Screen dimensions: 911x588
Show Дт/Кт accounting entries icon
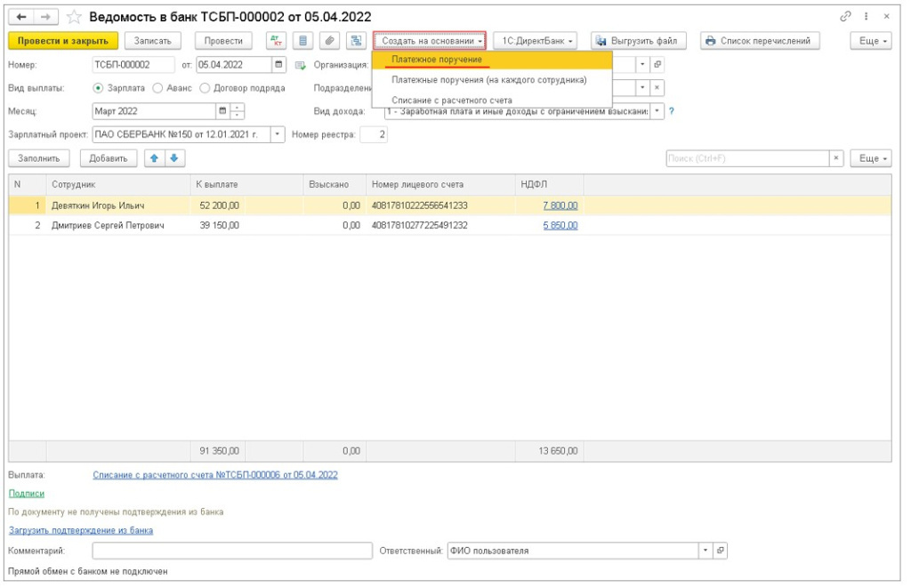275,41
